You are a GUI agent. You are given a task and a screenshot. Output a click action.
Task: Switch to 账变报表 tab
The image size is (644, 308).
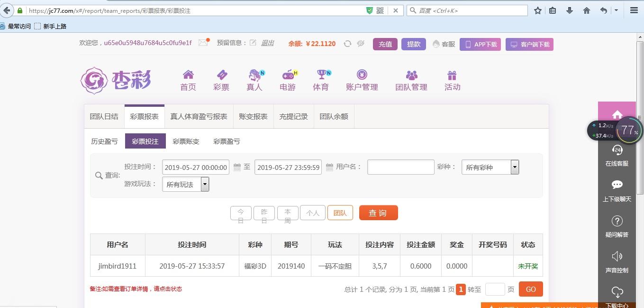click(x=253, y=116)
